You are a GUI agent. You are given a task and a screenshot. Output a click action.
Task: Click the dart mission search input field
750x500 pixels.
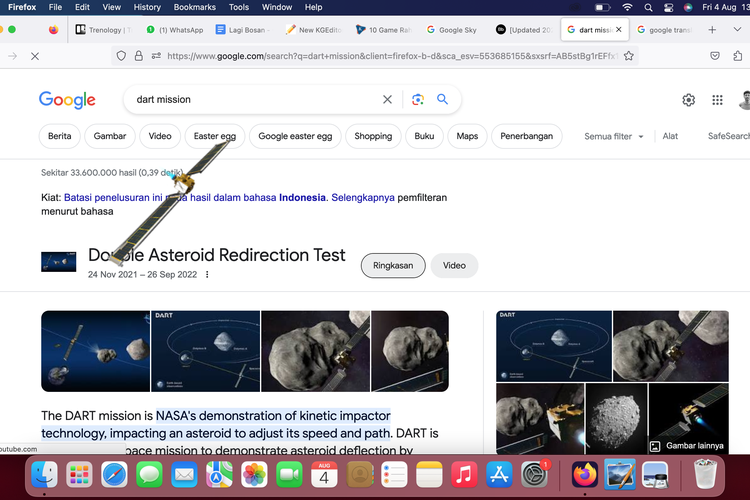(250, 100)
